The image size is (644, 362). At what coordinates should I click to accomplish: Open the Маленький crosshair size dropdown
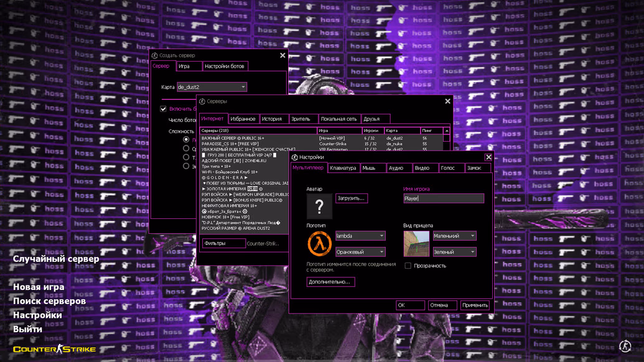coord(454,236)
